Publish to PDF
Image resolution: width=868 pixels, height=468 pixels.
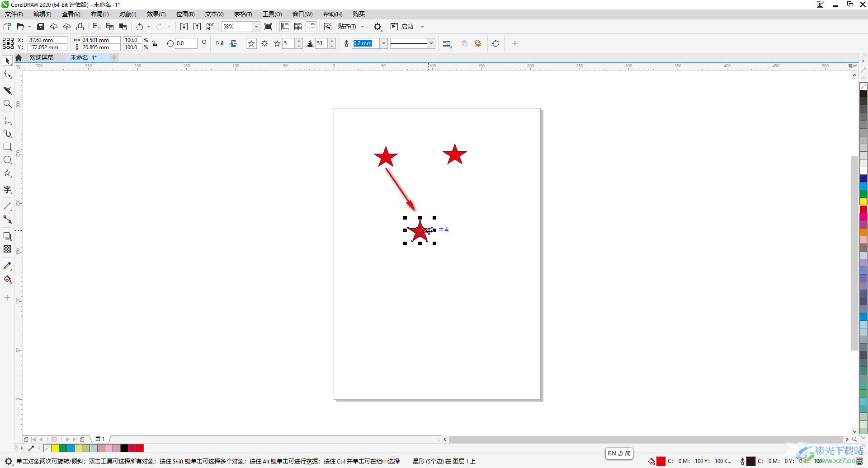[210, 27]
